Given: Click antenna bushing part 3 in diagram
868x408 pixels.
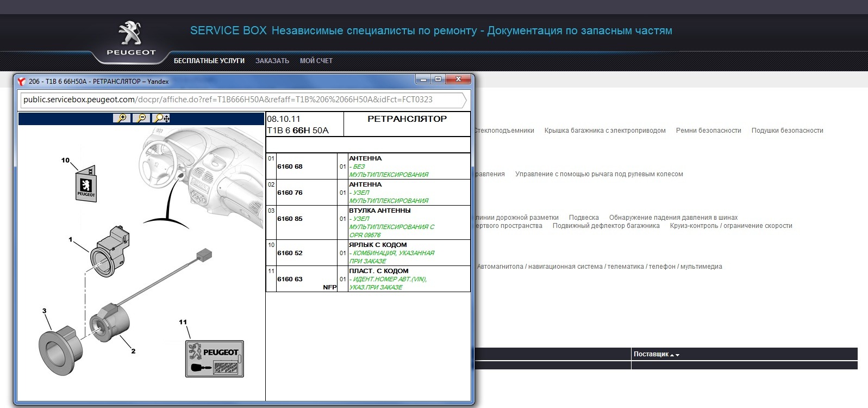Looking at the screenshot, I should tap(61, 351).
